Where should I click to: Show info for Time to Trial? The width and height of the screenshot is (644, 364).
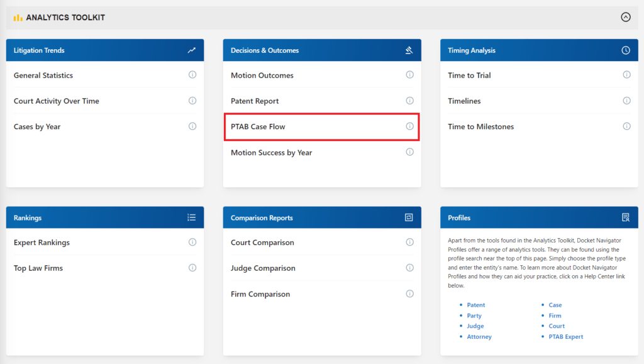tap(626, 75)
